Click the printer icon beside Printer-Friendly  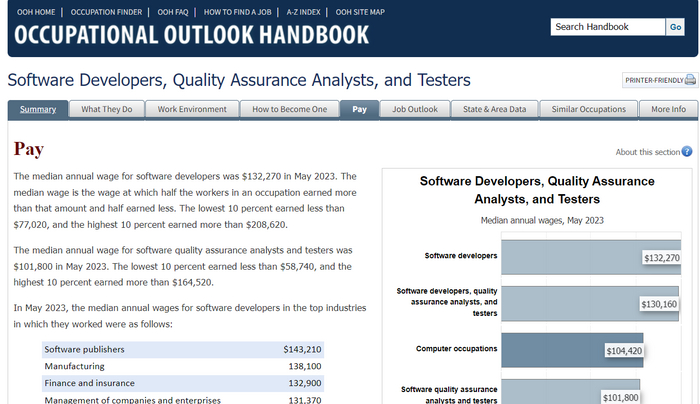tap(690, 80)
